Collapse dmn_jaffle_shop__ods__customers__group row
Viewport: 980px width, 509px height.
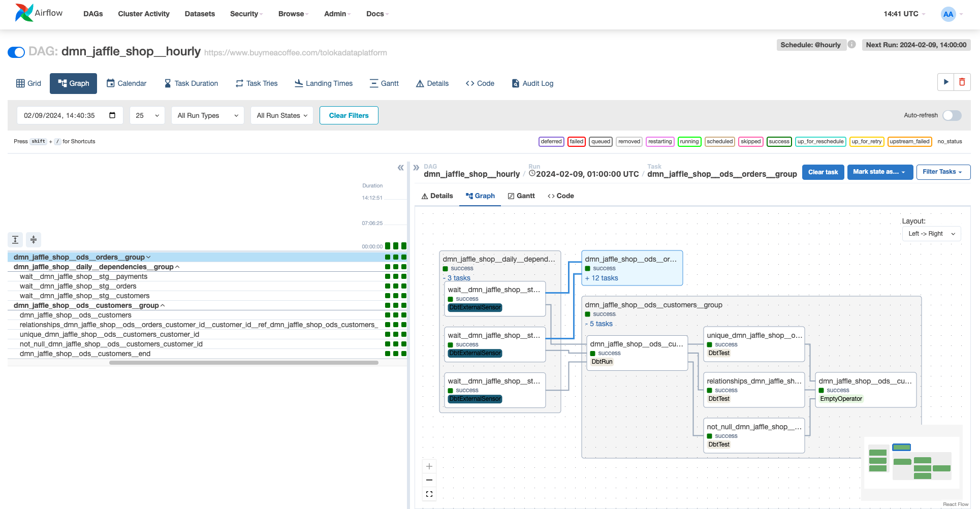(89, 305)
